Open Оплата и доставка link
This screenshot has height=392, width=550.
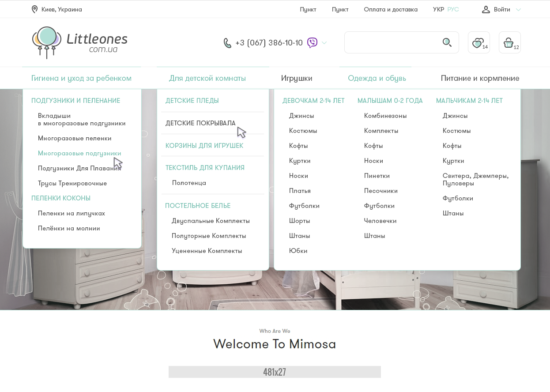click(x=390, y=9)
